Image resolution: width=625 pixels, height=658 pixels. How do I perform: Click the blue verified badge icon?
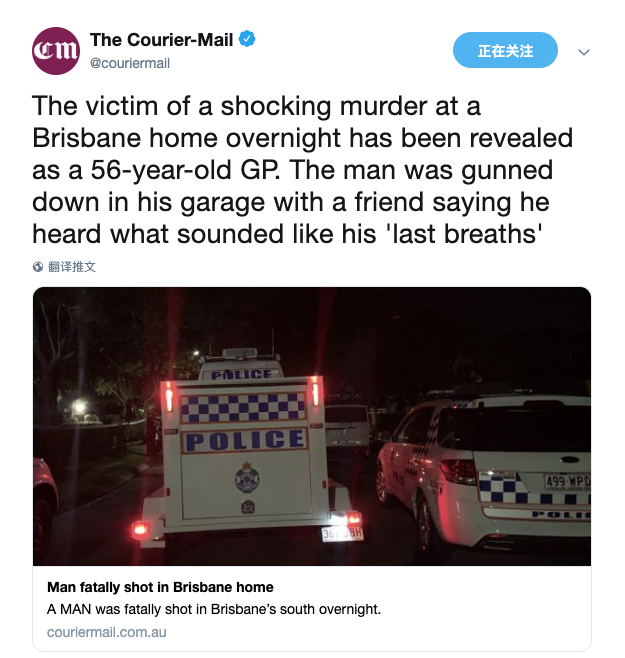tap(247, 39)
